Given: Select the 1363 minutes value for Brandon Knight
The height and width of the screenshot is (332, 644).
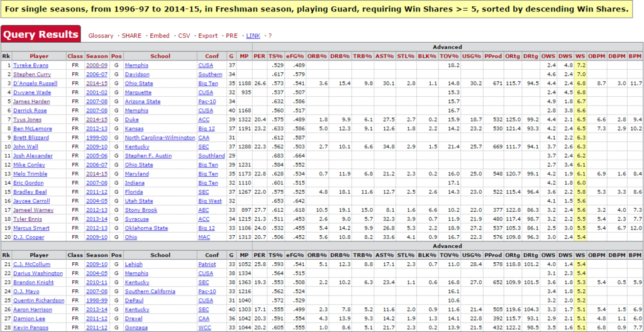Looking at the screenshot, I should point(243,282).
